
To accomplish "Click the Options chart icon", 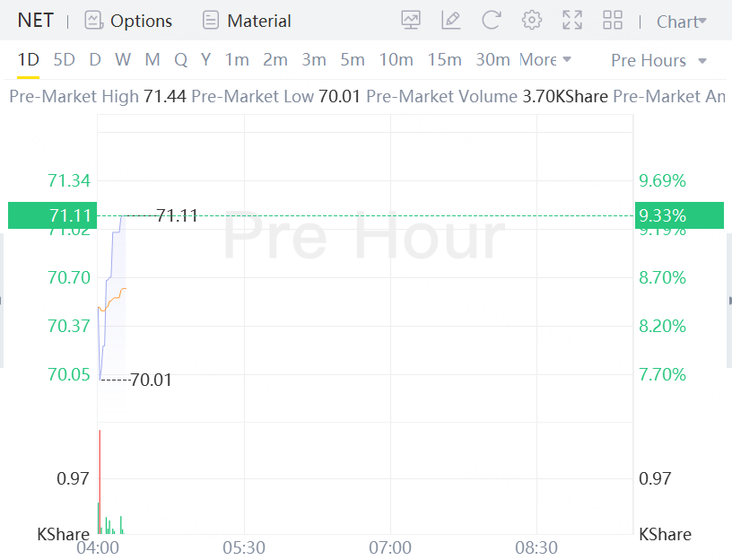I will (93, 21).
